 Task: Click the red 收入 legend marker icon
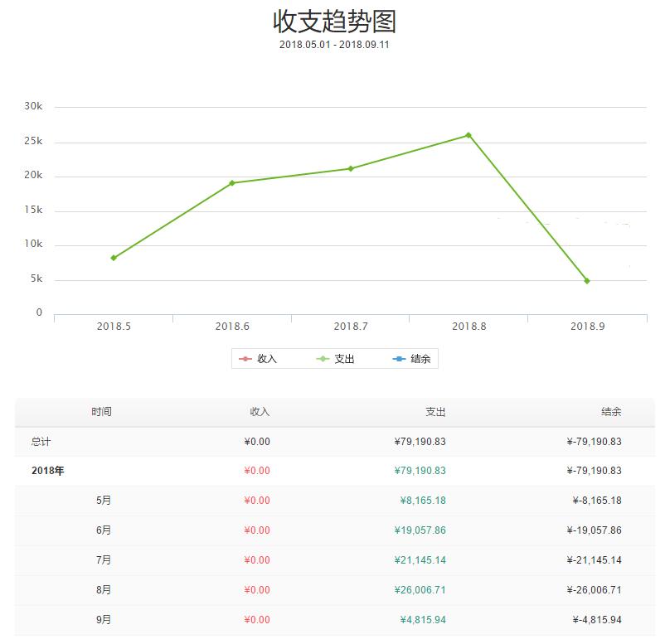(x=245, y=358)
